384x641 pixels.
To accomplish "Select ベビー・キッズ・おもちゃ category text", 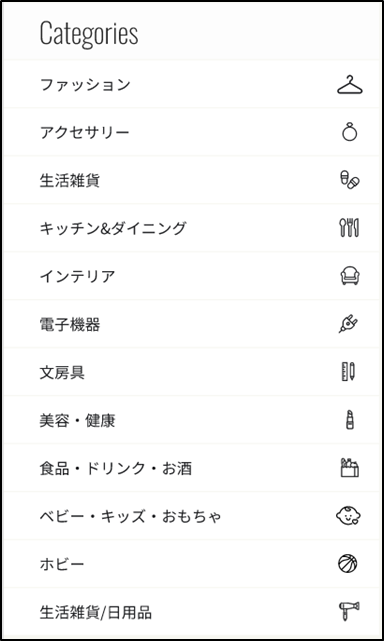I will point(130,516).
